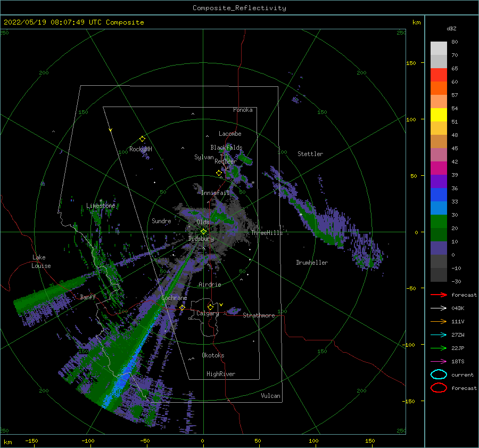The height and width of the screenshot is (448, 479).
Task: Click the Lake Louise label
Action: (x=41, y=262)
